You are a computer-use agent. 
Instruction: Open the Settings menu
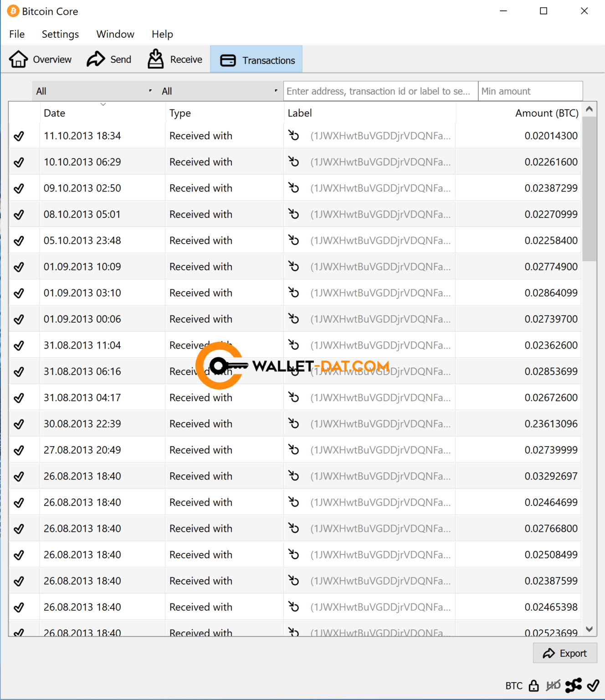60,34
